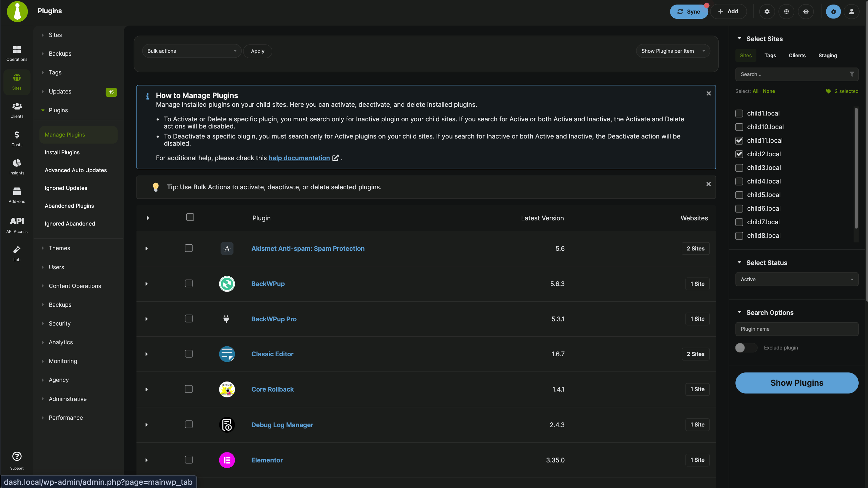Open the Add-ons sidebar icon
Image resolution: width=868 pixels, height=488 pixels.
[17, 195]
